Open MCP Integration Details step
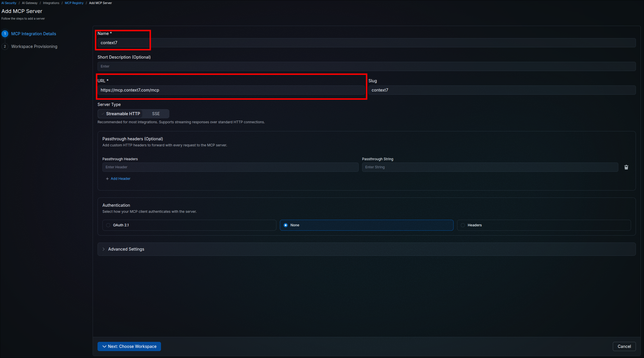Image resolution: width=644 pixels, height=358 pixels. (x=34, y=34)
